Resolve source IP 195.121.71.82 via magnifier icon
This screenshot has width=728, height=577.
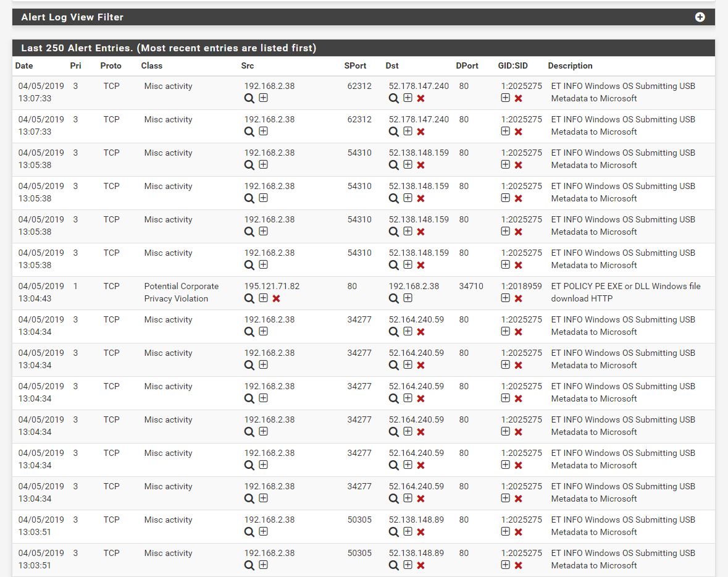click(x=249, y=298)
